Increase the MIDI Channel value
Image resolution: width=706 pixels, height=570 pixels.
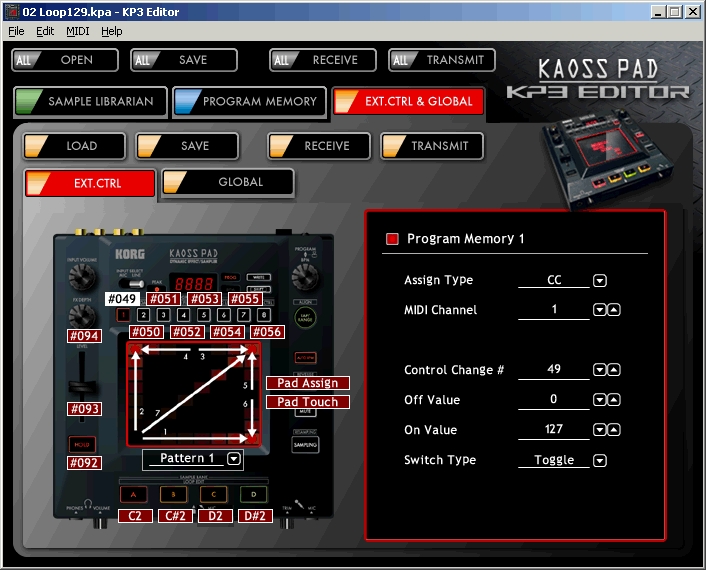pos(614,310)
